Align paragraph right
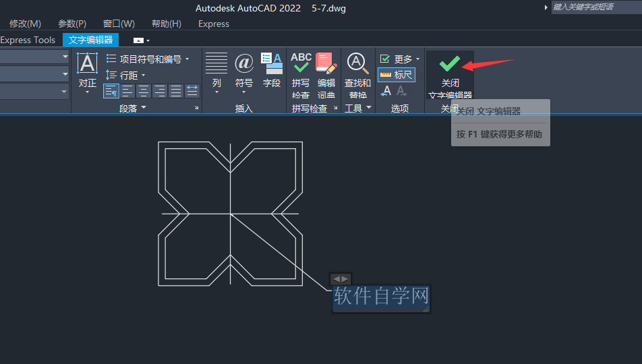This screenshot has height=364, width=642. click(x=160, y=91)
